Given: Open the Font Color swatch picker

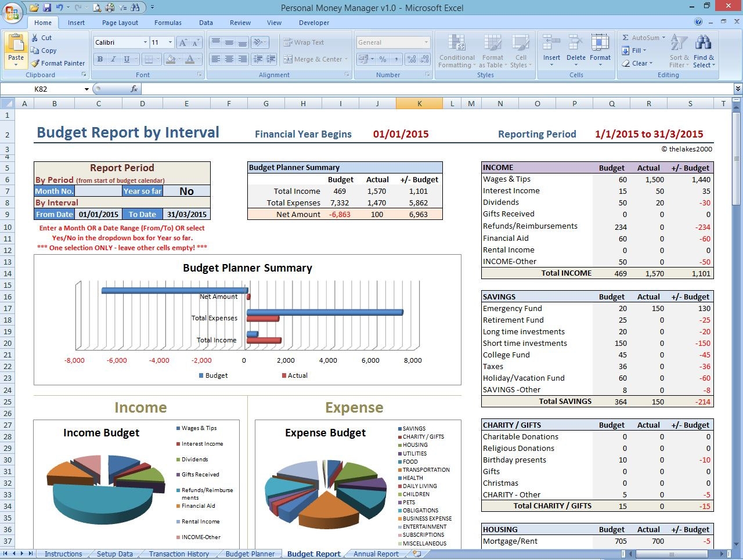Looking at the screenshot, I should [x=192, y=60].
